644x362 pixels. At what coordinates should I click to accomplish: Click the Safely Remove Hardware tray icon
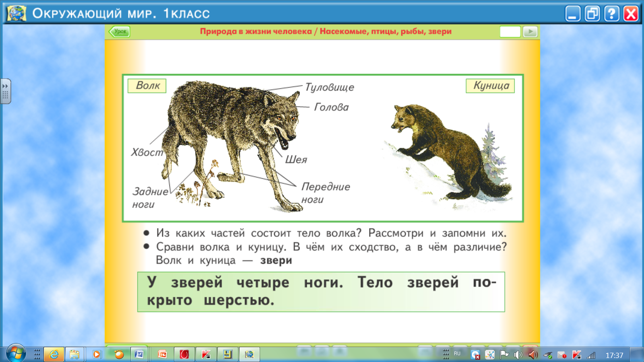click(547, 355)
